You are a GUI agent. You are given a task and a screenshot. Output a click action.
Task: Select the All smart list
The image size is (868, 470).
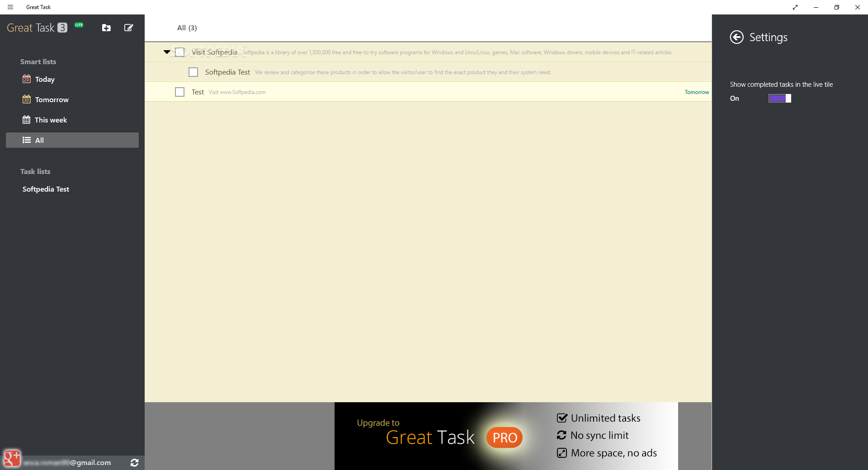coord(72,140)
